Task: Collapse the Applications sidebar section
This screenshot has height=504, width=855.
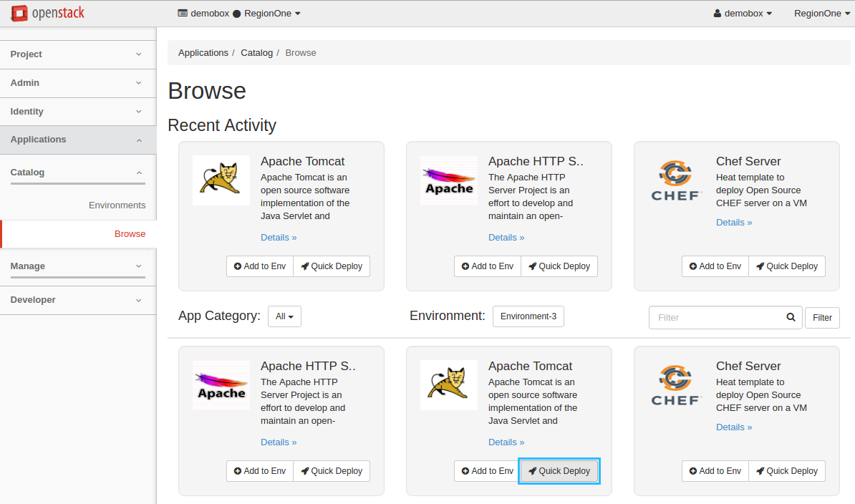Action: pyautogui.click(x=77, y=140)
